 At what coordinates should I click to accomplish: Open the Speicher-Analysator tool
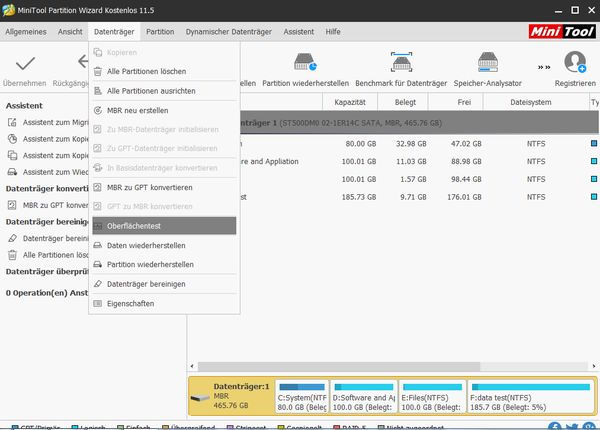click(x=488, y=64)
